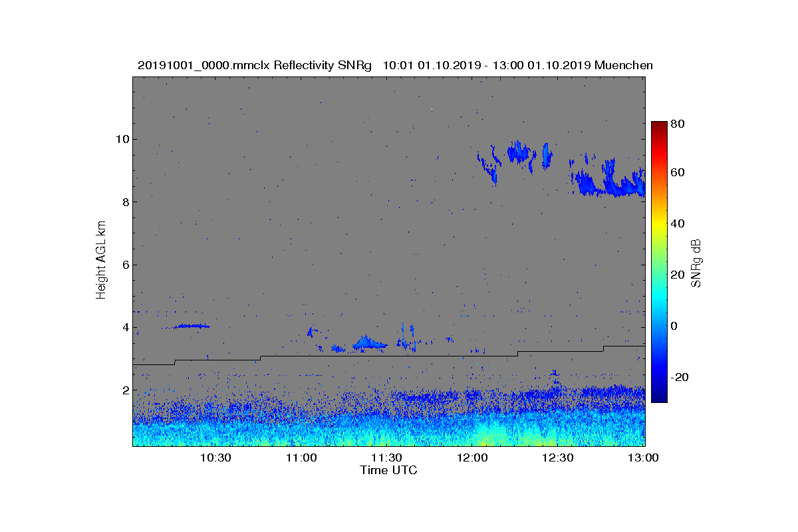
Task: Click the 12:00 time tick label
Action: coord(472,458)
